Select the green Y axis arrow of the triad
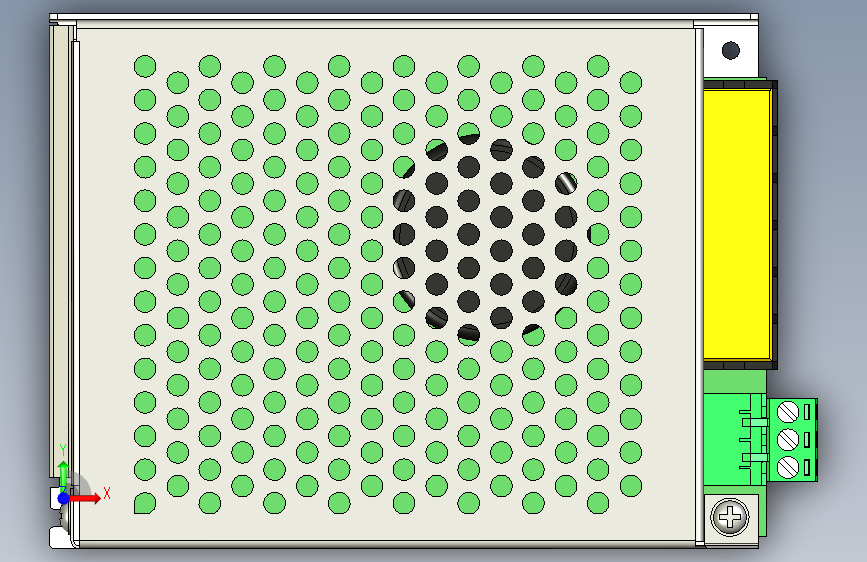The width and height of the screenshot is (867, 562). [63, 476]
